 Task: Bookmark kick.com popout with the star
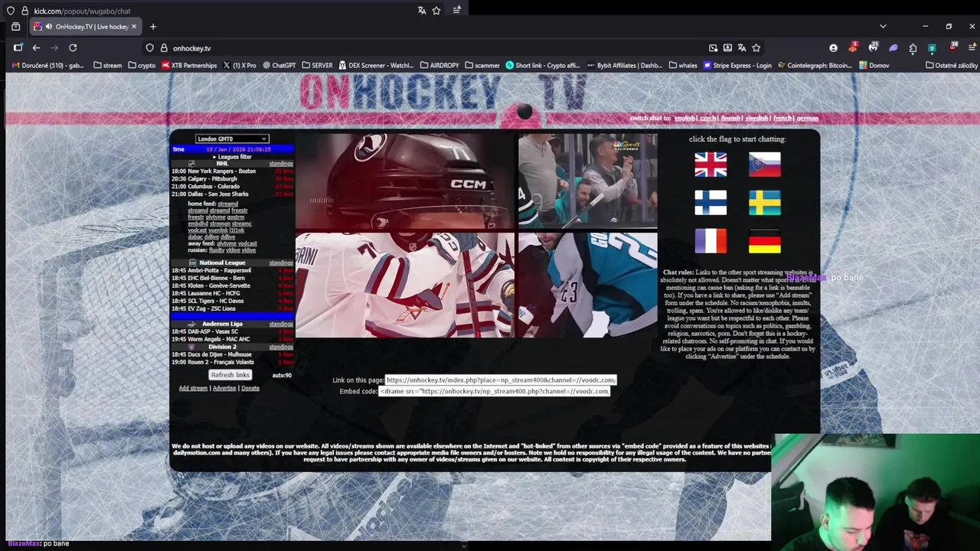pyautogui.click(x=436, y=11)
